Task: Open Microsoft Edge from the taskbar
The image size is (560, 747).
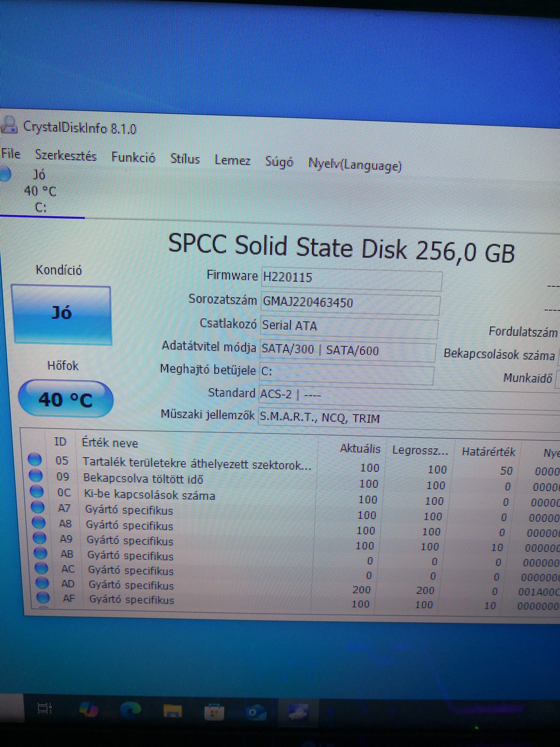Action: (x=130, y=709)
